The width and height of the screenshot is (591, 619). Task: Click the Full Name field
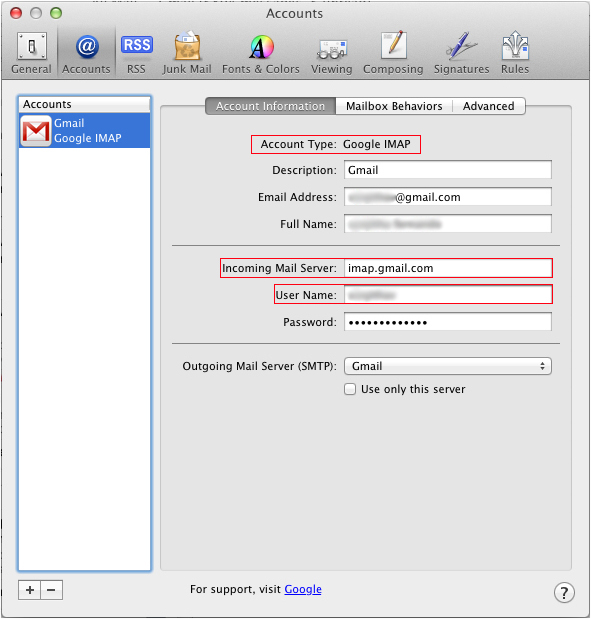[x=448, y=224]
